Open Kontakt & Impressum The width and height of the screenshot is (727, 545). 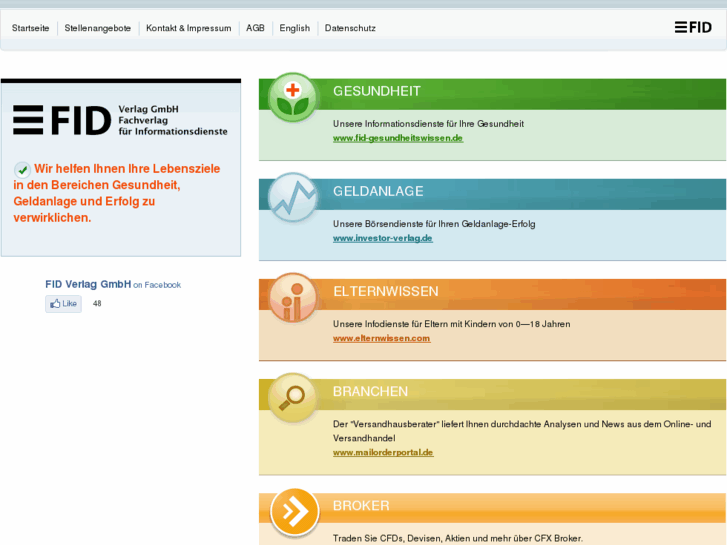click(x=189, y=28)
